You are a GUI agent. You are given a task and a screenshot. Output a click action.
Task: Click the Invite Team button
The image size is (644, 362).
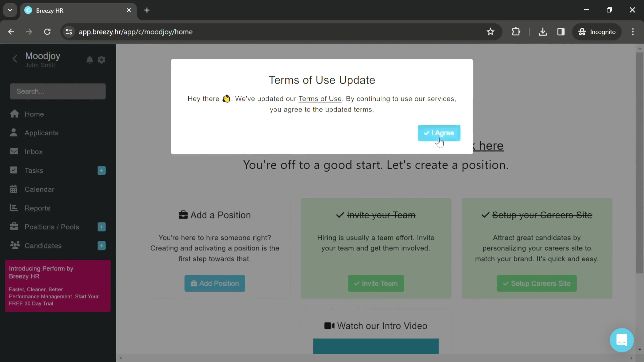(x=375, y=283)
